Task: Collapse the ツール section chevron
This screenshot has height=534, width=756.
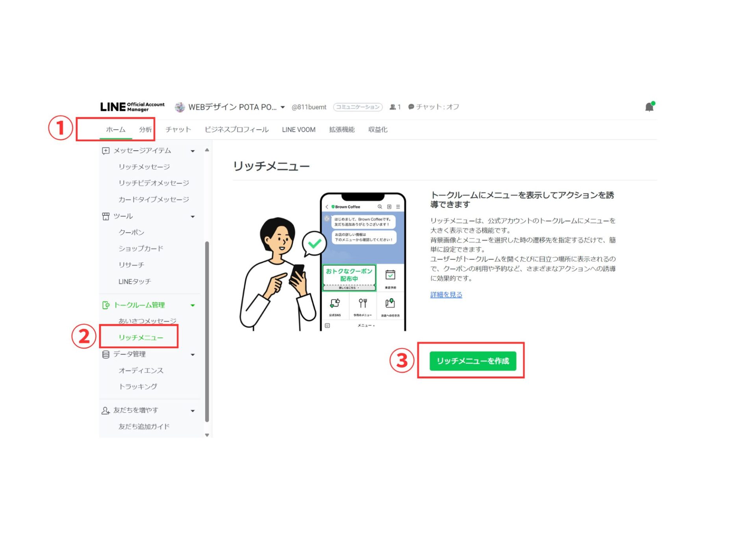Action: coord(193,216)
